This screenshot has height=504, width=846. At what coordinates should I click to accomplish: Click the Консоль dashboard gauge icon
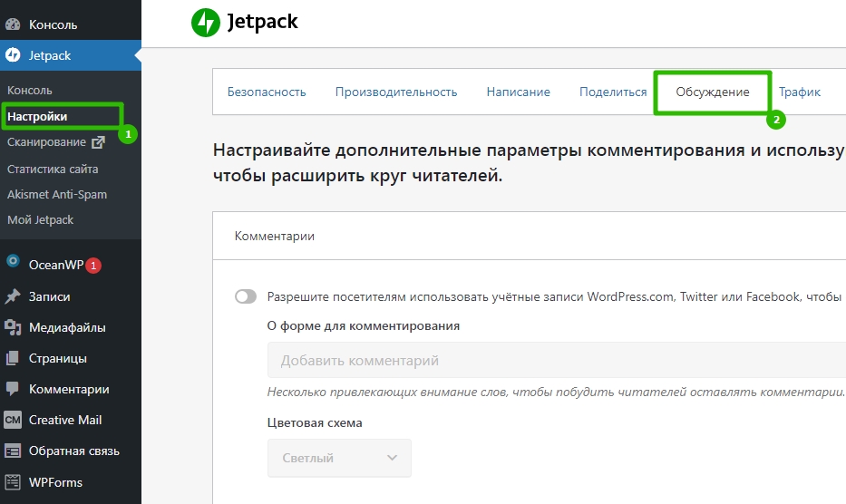click(13, 24)
